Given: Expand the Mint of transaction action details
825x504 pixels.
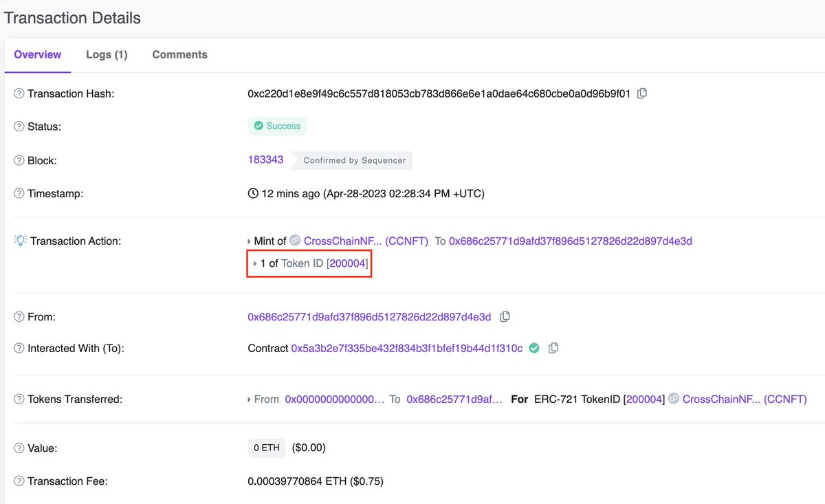Looking at the screenshot, I should 249,241.
